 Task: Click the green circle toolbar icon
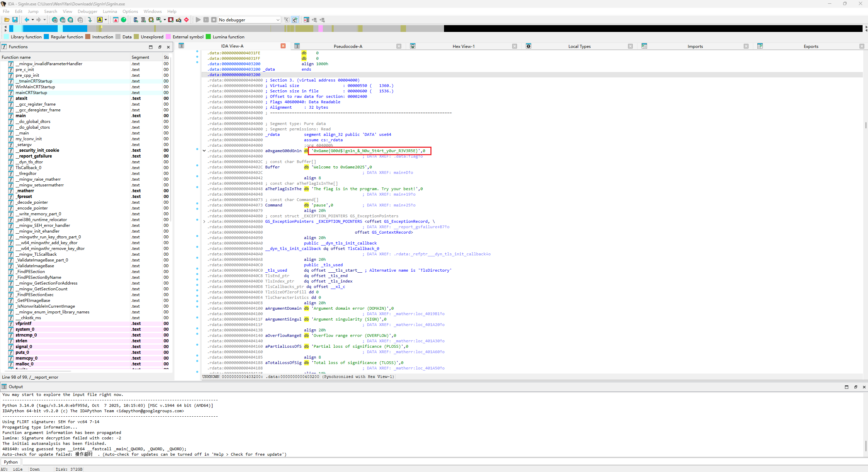click(x=124, y=20)
